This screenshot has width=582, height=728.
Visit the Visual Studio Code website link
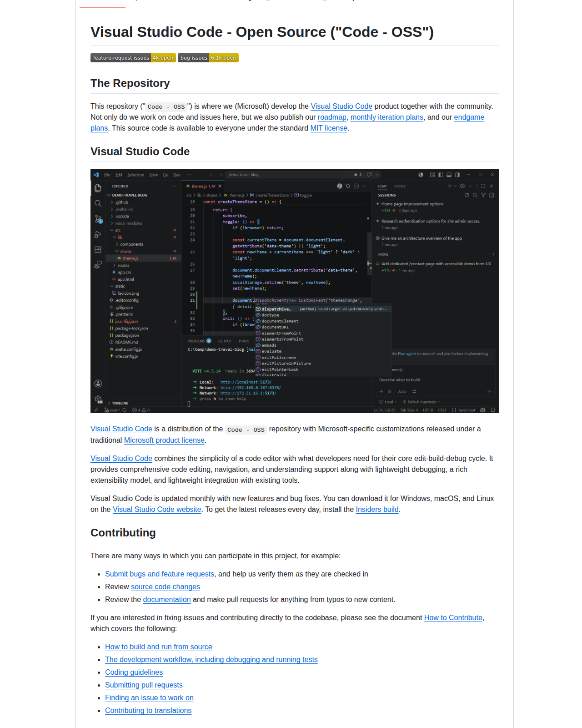click(x=157, y=509)
